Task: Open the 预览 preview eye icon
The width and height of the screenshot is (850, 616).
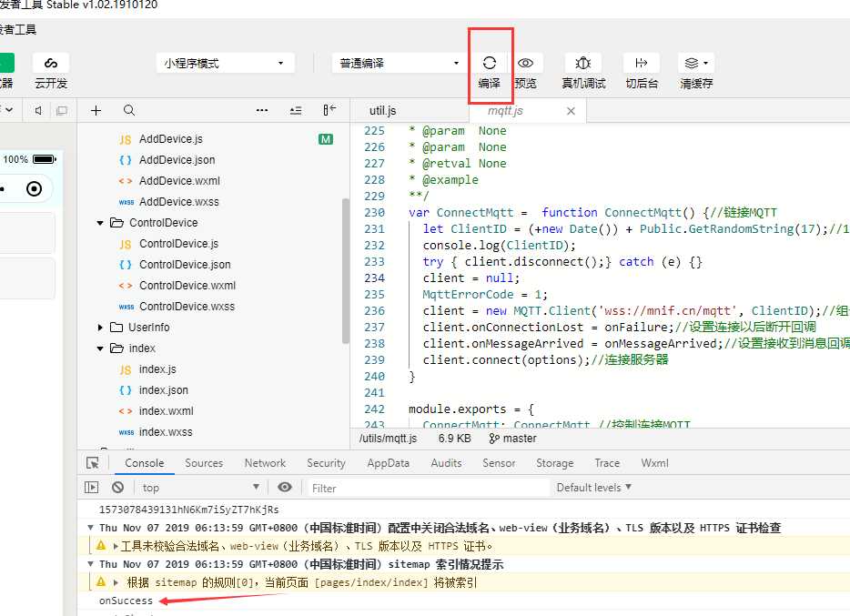Action: click(x=525, y=63)
